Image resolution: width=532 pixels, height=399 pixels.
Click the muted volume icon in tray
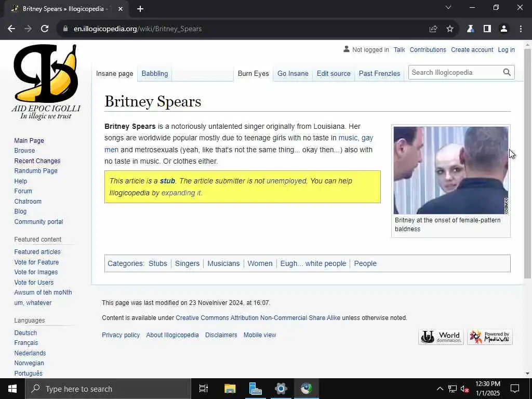click(x=465, y=389)
